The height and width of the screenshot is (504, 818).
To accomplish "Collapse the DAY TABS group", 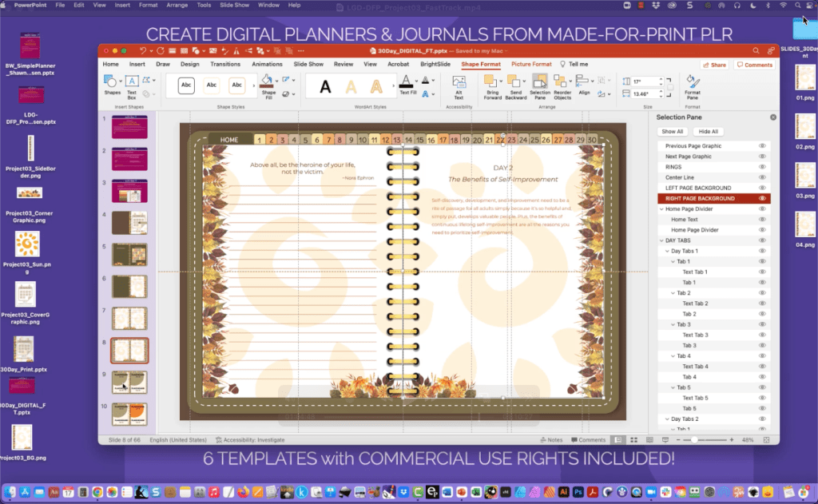I will pos(663,240).
